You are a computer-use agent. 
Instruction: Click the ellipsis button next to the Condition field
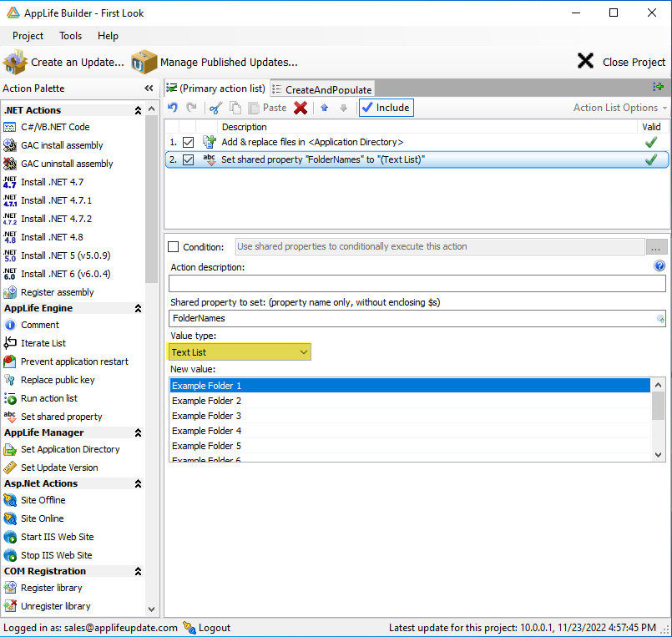point(655,247)
